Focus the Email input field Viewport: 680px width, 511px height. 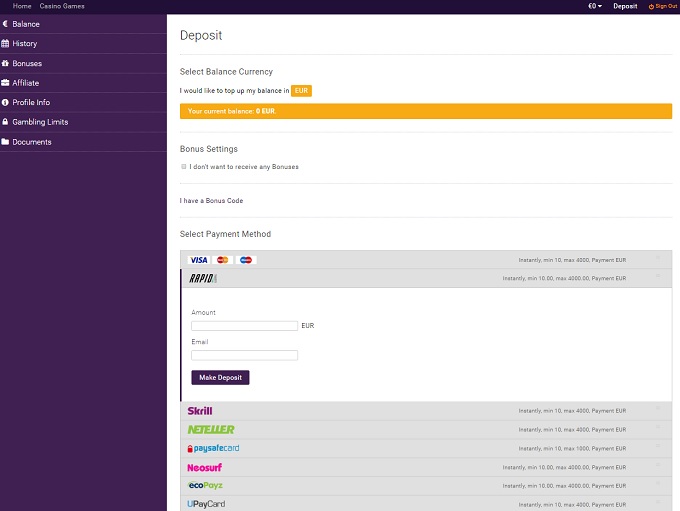pos(244,355)
